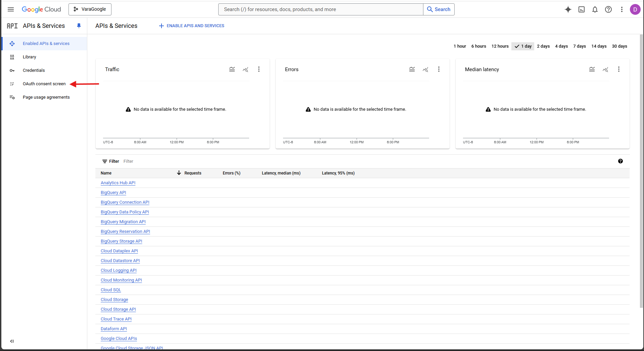Click Enable APIs and Services button
This screenshot has height=351, width=644.
(x=191, y=26)
